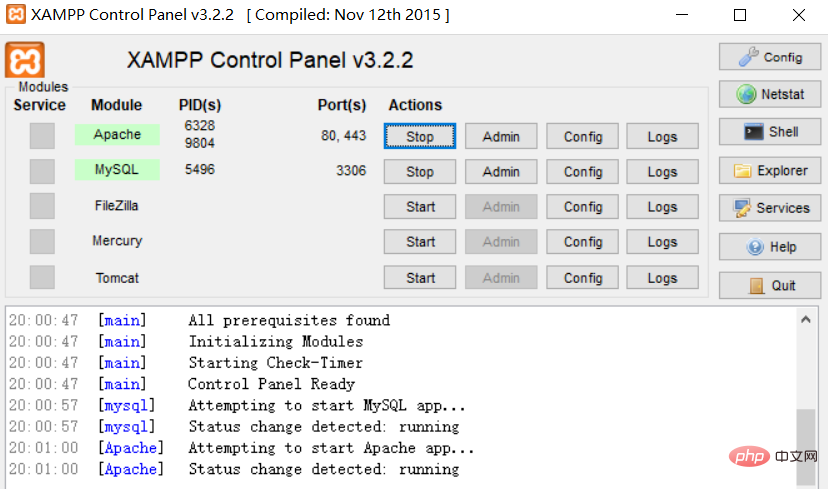Open the Explorer folder button
The height and width of the screenshot is (489, 828).
coord(770,170)
